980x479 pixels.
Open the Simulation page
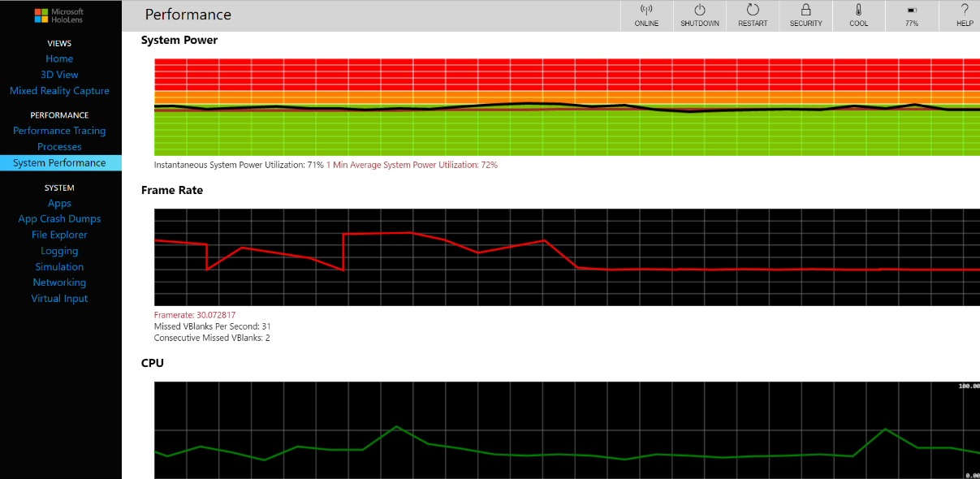pos(59,266)
